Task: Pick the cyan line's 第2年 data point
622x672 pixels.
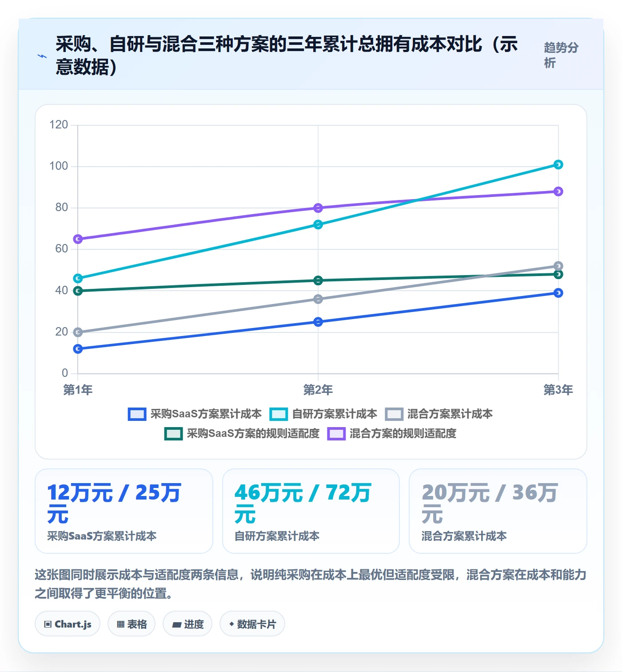Action: point(318,225)
